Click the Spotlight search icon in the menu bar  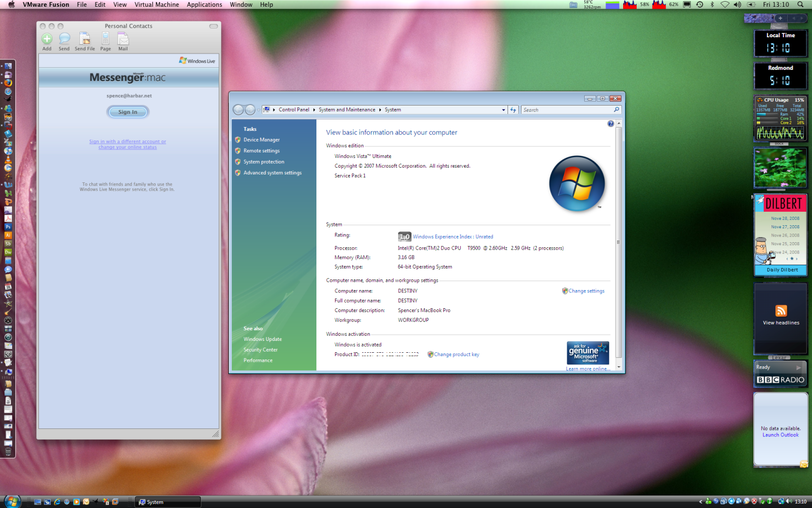[800, 5]
